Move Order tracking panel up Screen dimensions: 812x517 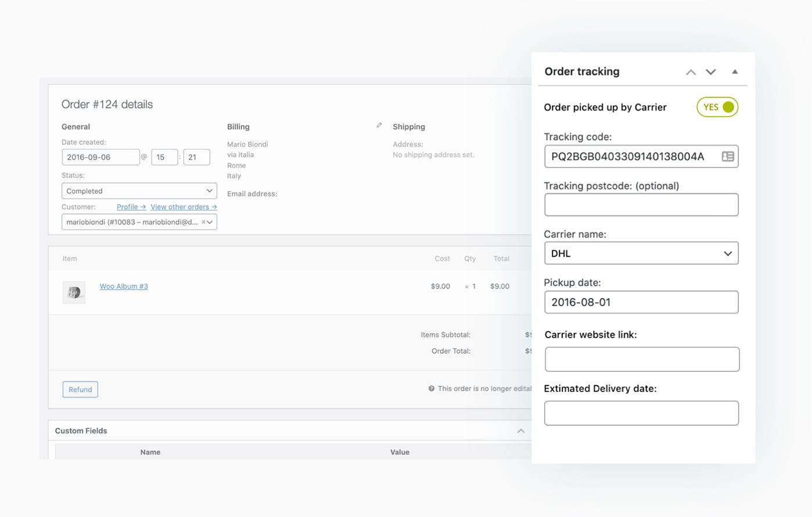pyautogui.click(x=691, y=72)
